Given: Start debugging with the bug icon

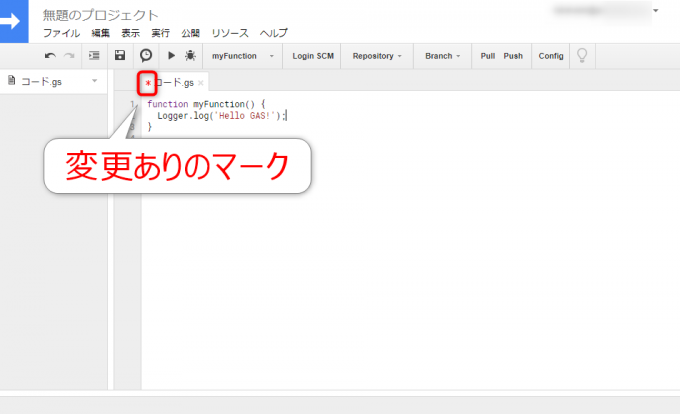Looking at the screenshot, I should pos(190,55).
